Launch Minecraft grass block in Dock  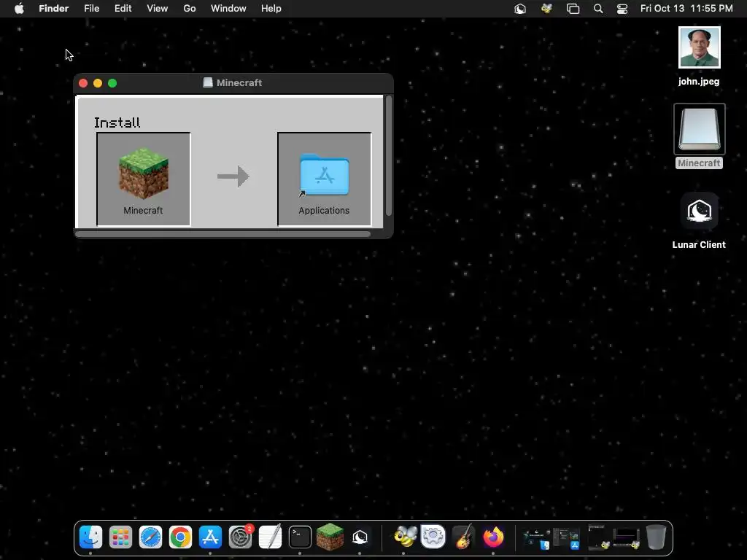(x=330, y=537)
